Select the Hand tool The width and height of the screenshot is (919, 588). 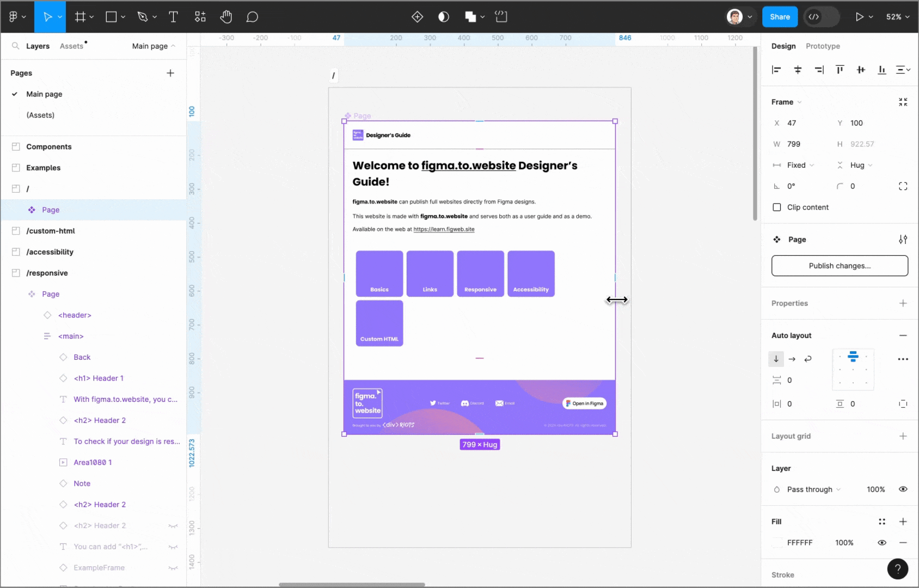point(226,17)
